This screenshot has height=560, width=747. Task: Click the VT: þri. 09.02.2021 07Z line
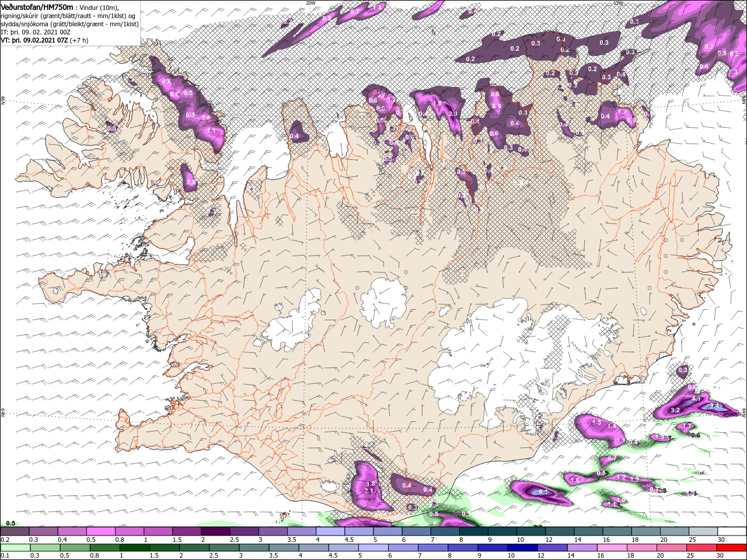coord(44,40)
